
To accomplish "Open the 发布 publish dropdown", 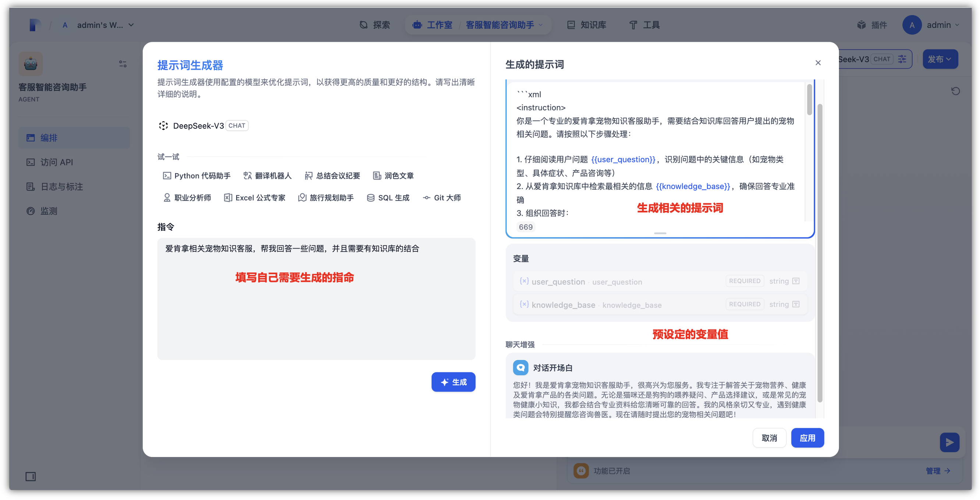I will 940,59.
